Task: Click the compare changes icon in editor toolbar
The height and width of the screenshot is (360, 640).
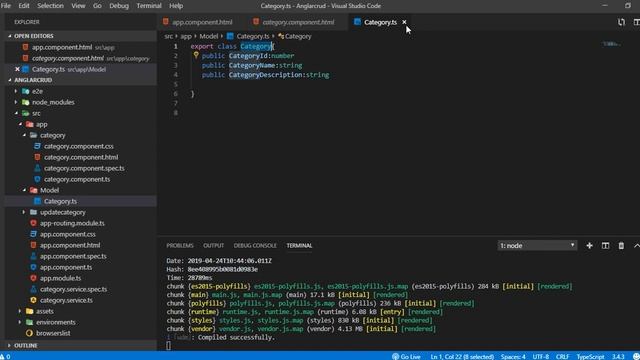Action: pyautogui.click(x=621, y=22)
